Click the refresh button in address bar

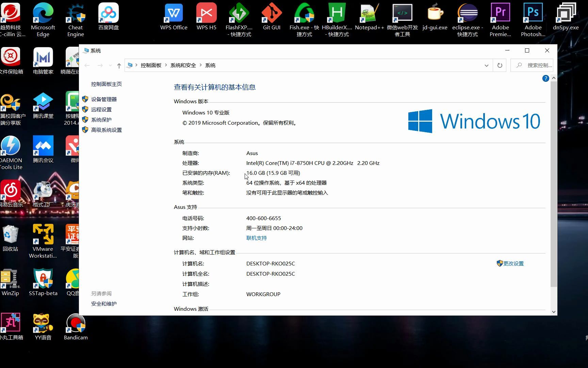coord(500,65)
